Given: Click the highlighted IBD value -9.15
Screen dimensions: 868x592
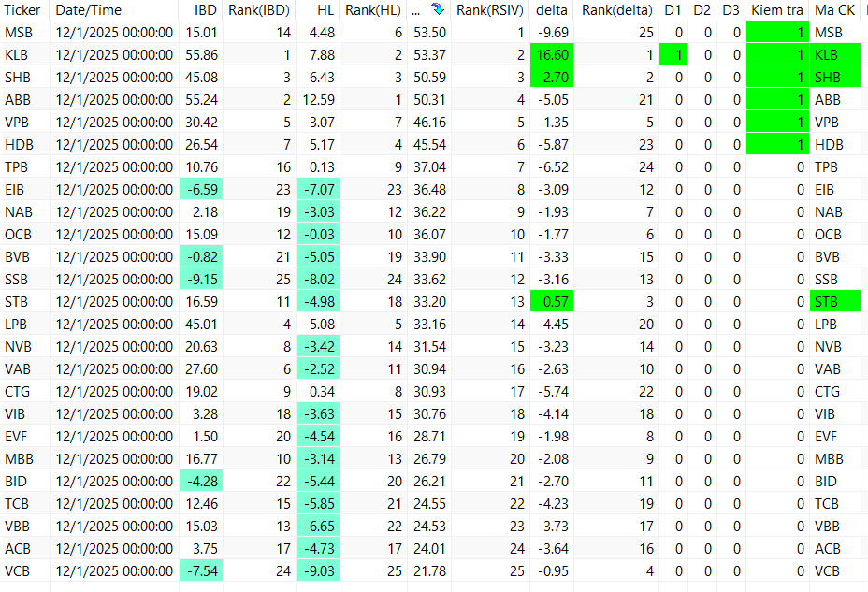Looking at the screenshot, I should 201,280.
